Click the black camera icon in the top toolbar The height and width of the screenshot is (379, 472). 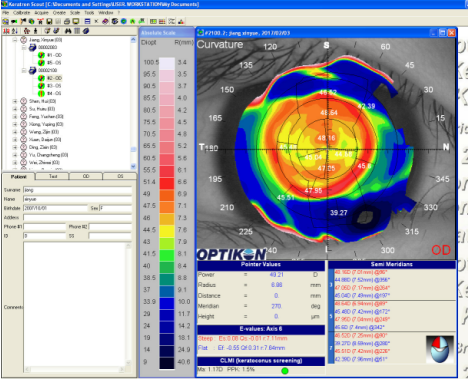14,21
